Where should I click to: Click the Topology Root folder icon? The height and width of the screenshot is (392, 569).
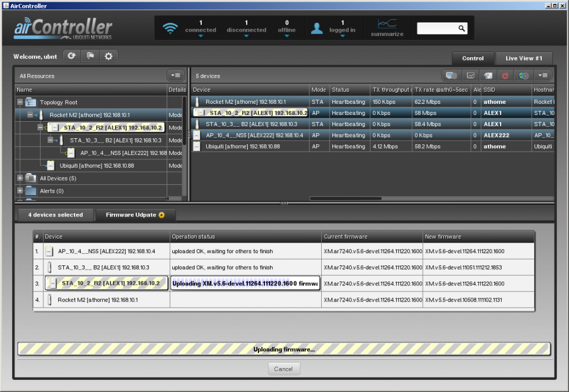tap(31, 102)
